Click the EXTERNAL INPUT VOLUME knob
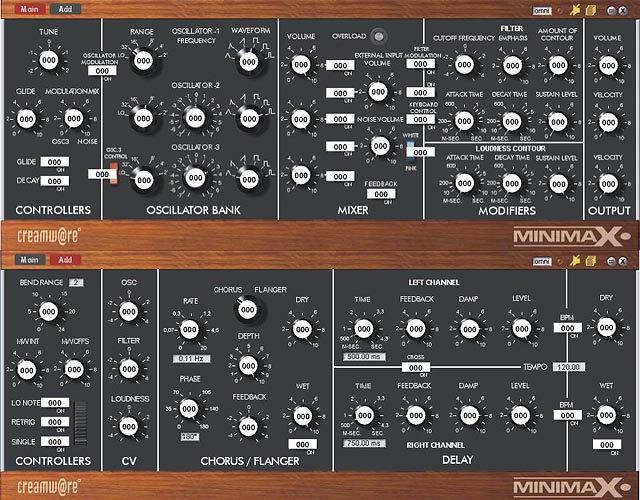 tap(378, 92)
